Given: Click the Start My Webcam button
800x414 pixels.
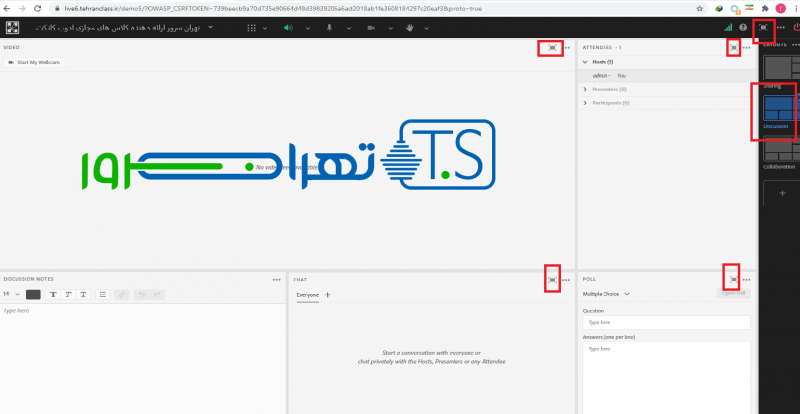Looking at the screenshot, I should point(35,62).
